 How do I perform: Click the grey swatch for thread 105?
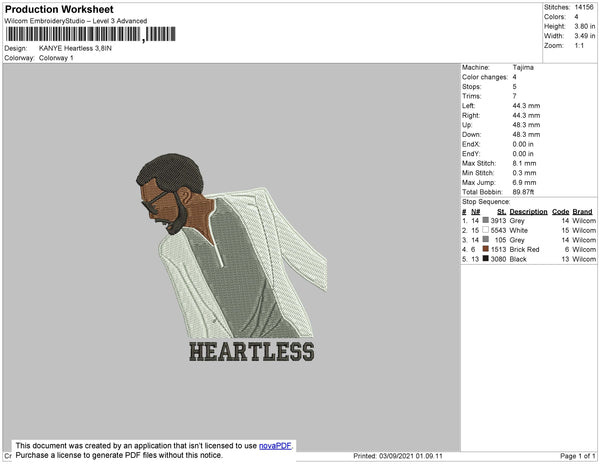[486, 239]
